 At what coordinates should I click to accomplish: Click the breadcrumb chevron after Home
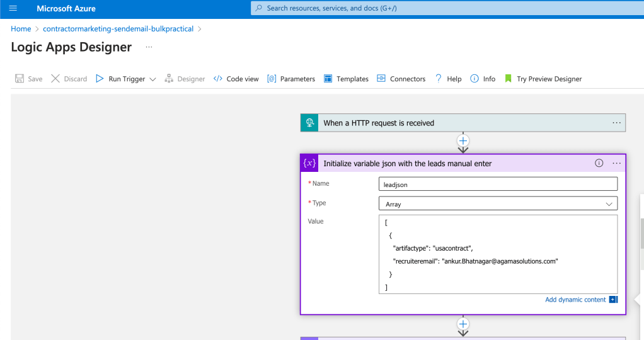[37, 29]
